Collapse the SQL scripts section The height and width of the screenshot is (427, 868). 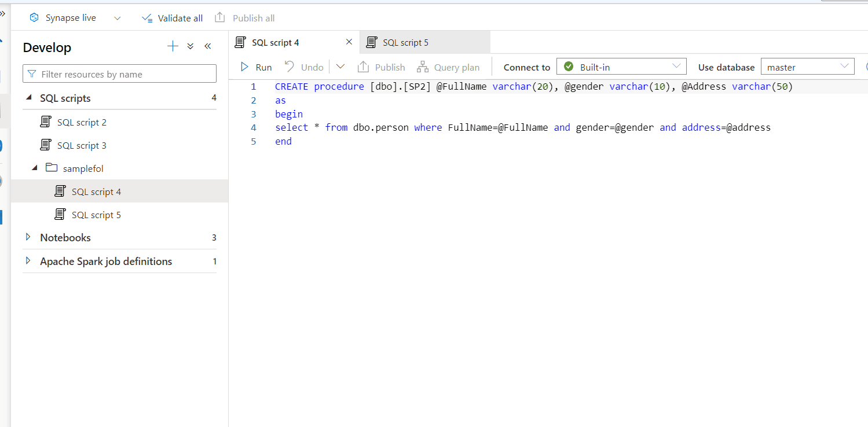coord(29,98)
